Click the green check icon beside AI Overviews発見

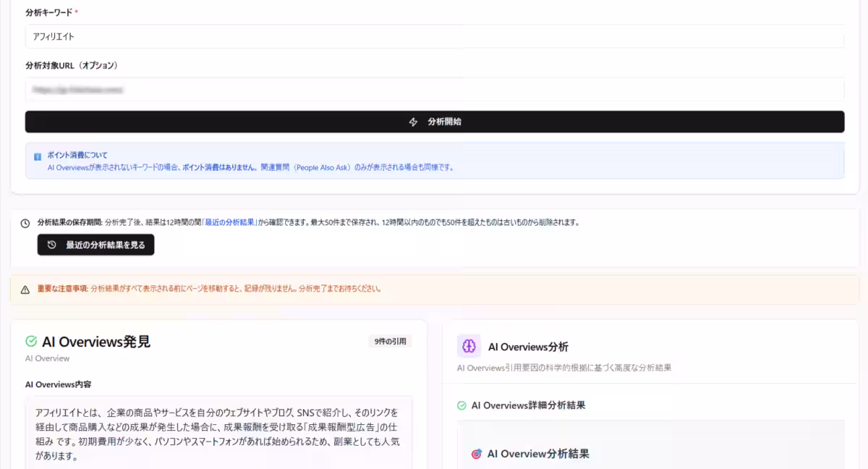pyautogui.click(x=31, y=340)
